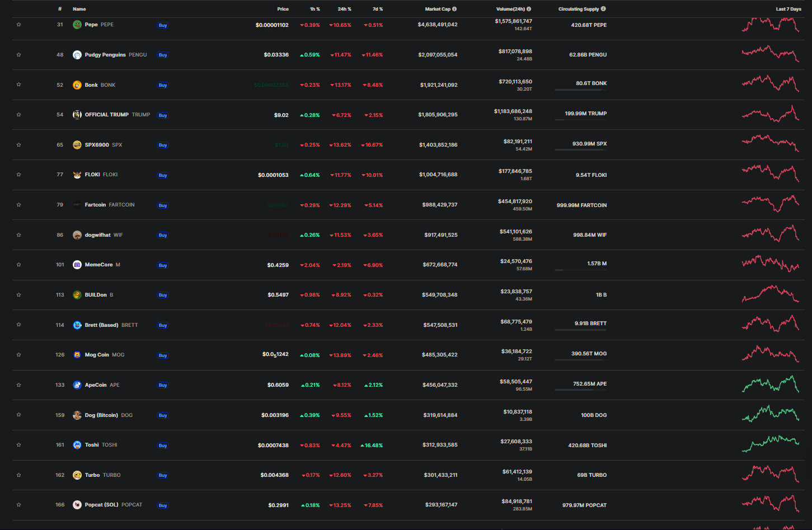The width and height of the screenshot is (812, 530).
Task: Click the Pepe frog coin logo
Action: pyautogui.click(x=77, y=25)
